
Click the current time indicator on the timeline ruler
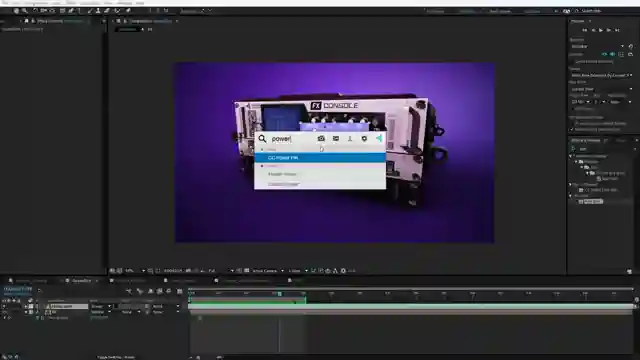280,293
